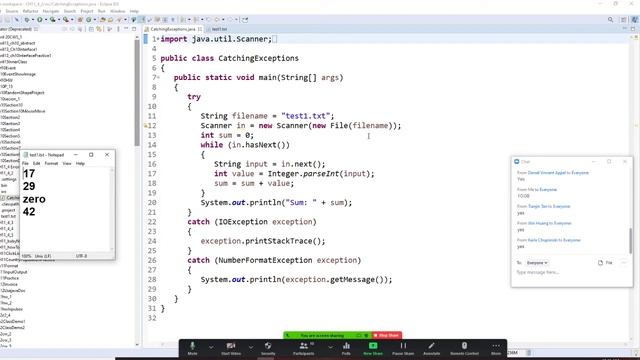Click '42' line in Notepad

[29, 211]
